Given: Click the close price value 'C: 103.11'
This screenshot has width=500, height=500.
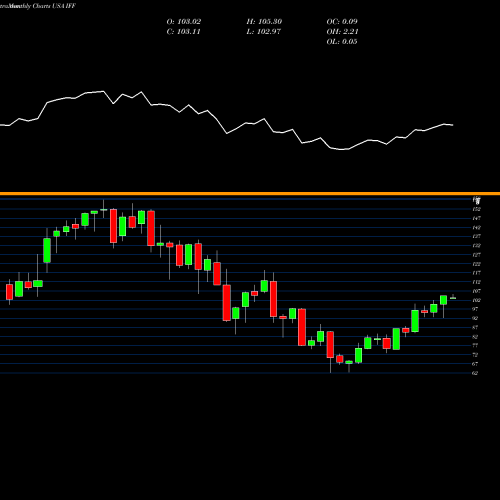Looking at the screenshot, I should (183, 31).
